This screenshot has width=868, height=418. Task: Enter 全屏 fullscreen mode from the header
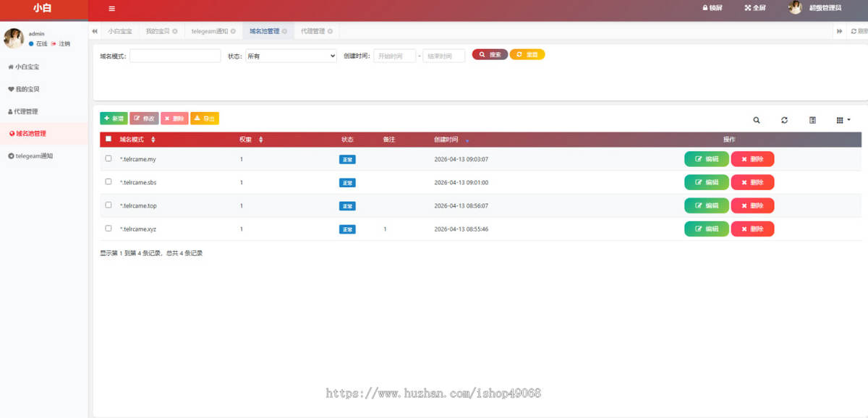[x=755, y=8]
